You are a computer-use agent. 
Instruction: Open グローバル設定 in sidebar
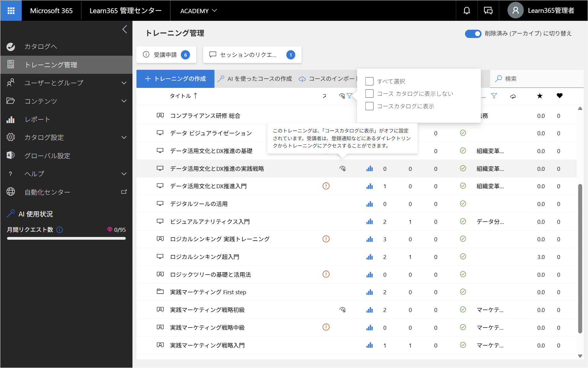pos(66,156)
